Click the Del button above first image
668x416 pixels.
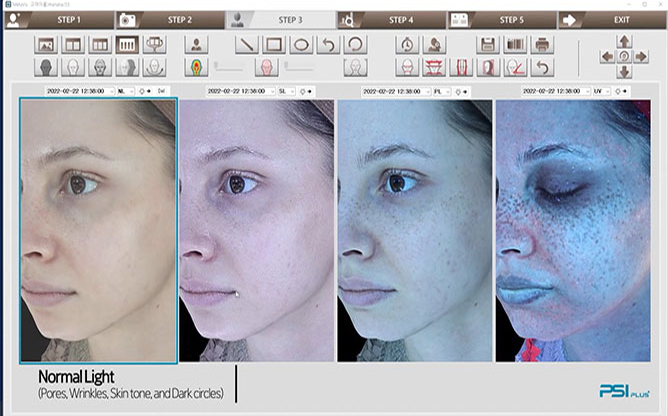click(161, 91)
